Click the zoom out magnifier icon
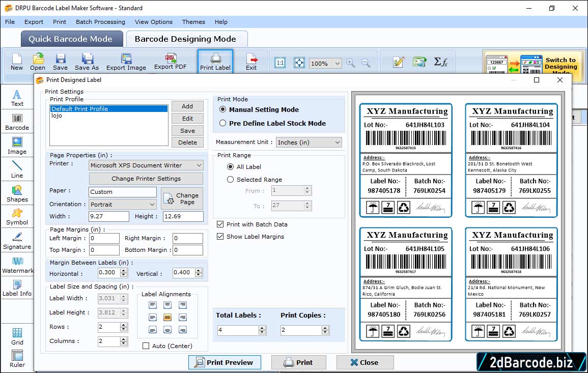 click(x=366, y=63)
